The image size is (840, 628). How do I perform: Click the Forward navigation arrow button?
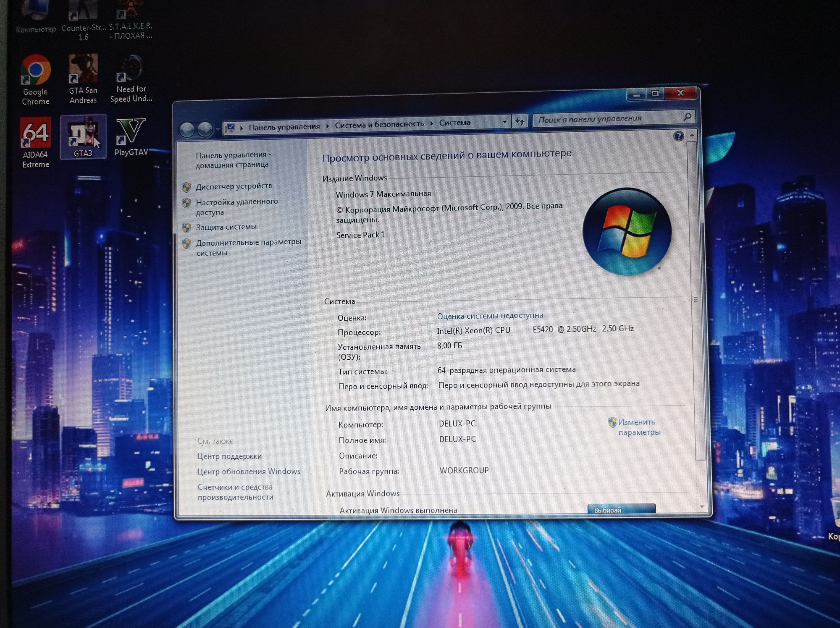(x=205, y=129)
